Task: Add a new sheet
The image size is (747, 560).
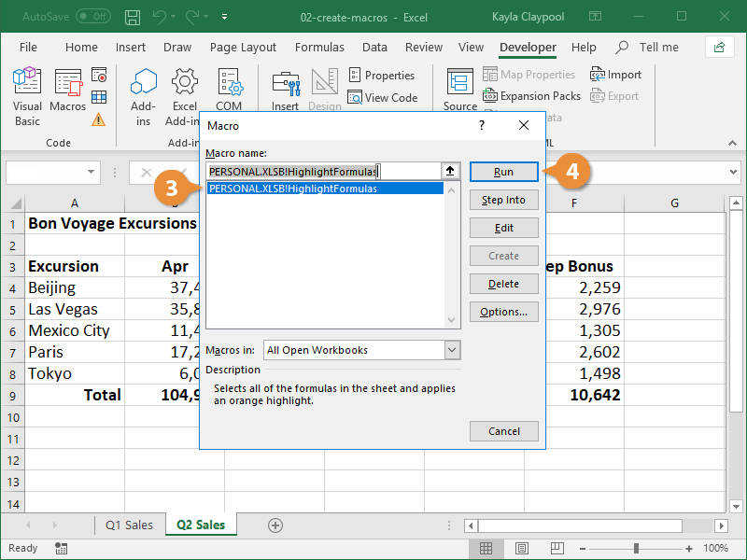Action: 275,525
